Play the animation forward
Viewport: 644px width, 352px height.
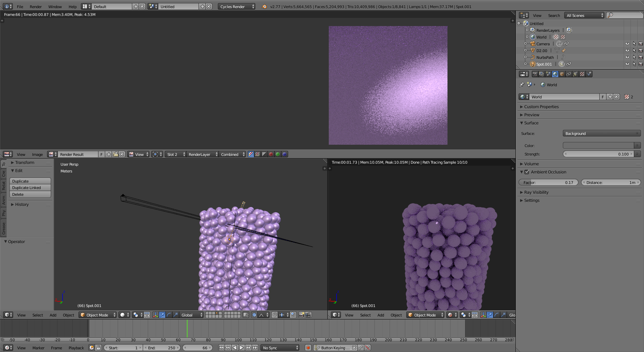pyautogui.click(x=241, y=348)
